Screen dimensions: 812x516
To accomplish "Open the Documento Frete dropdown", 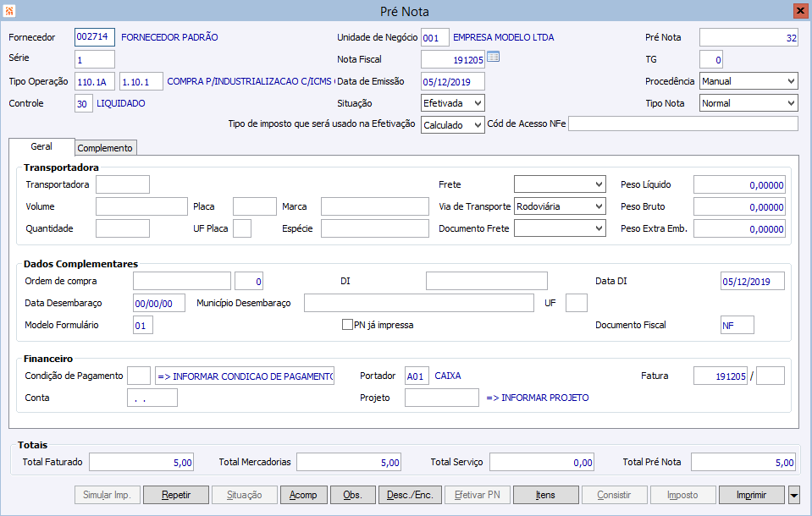I will coord(560,228).
